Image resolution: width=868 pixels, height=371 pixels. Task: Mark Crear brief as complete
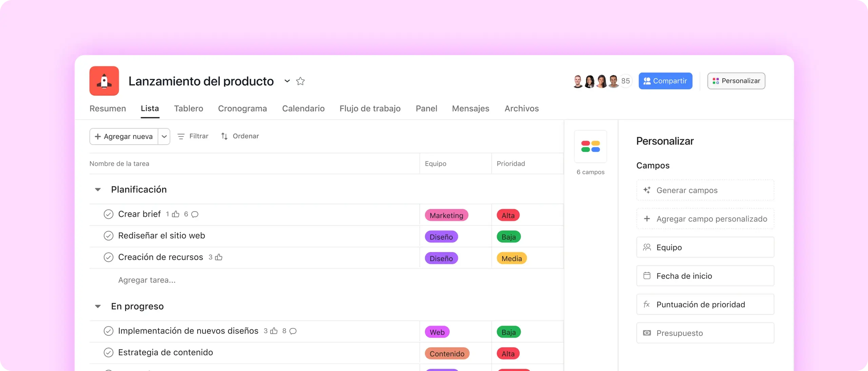coord(108,214)
